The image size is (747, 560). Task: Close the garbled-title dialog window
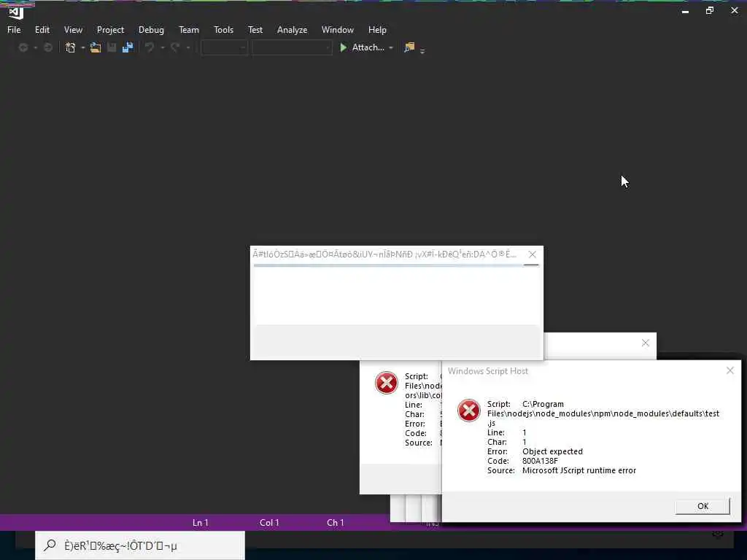[x=532, y=254]
